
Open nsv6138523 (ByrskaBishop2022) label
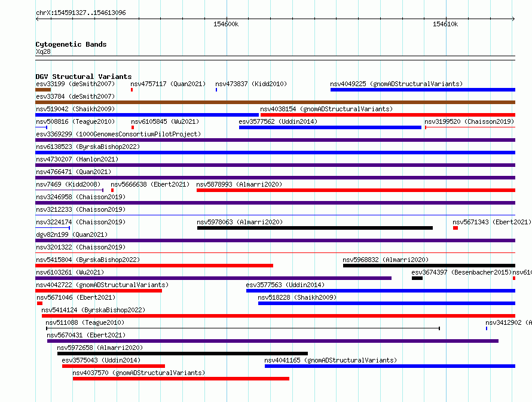coord(88,147)
